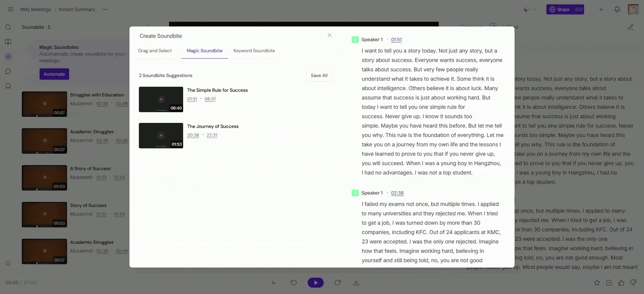
Task: Click the star favorite icon
Action: (597, 283)
